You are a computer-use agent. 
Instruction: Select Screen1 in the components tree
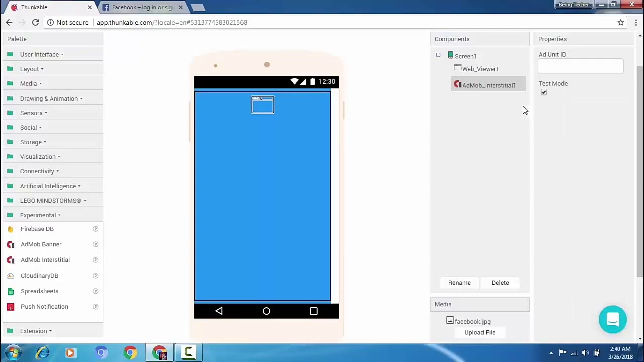point(466,56)
